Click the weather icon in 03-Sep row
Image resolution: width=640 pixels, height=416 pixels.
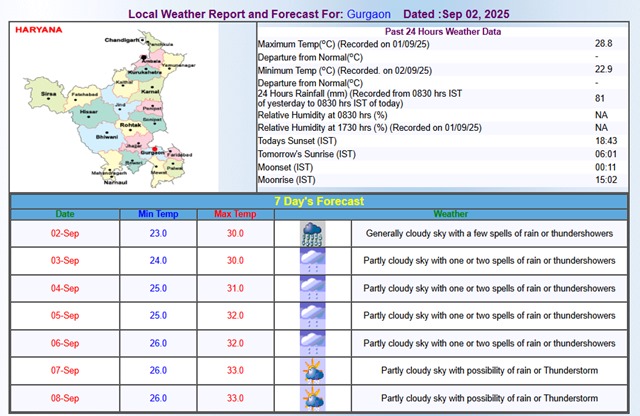pos(313,261)
